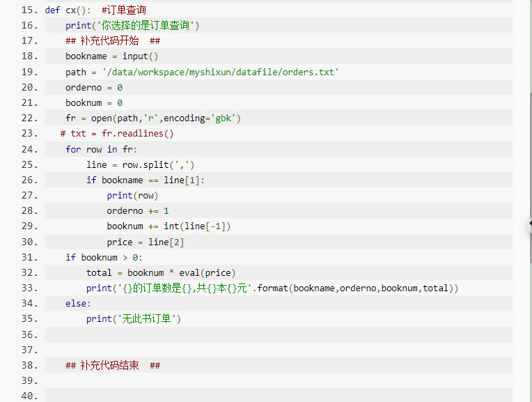Click 'if booknum > 0:' on line 31
Screen dimensions: 532x402
pyautogui.click(x=104, y=257)
